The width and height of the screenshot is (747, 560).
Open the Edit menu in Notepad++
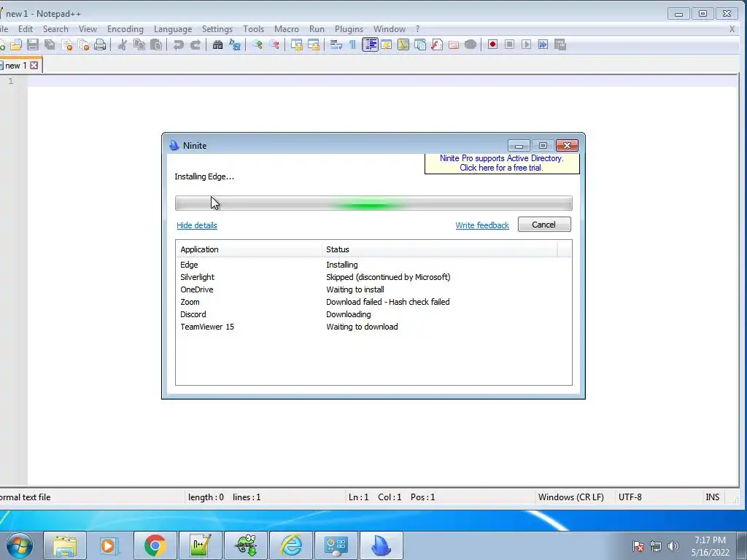pos(26,29)
